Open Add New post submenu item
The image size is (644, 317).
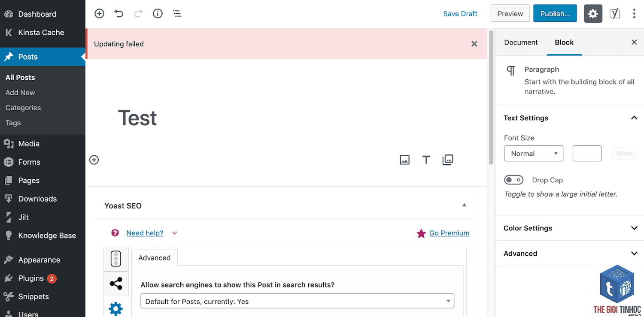20,92
